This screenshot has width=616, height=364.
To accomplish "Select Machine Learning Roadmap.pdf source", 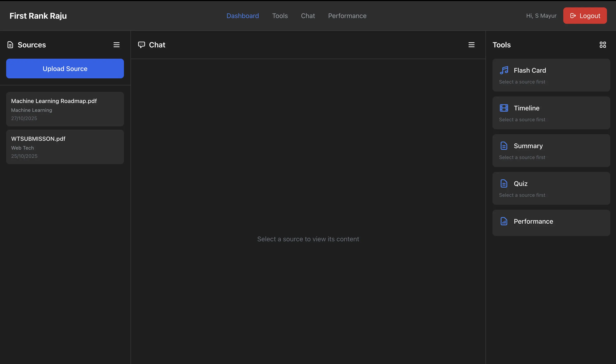I will pos(65,109).
